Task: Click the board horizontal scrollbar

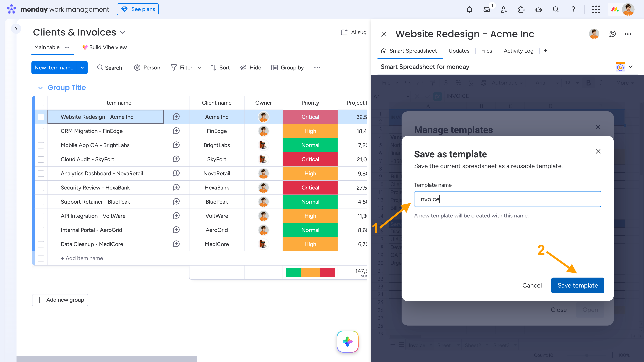Action: click(107, 359)
